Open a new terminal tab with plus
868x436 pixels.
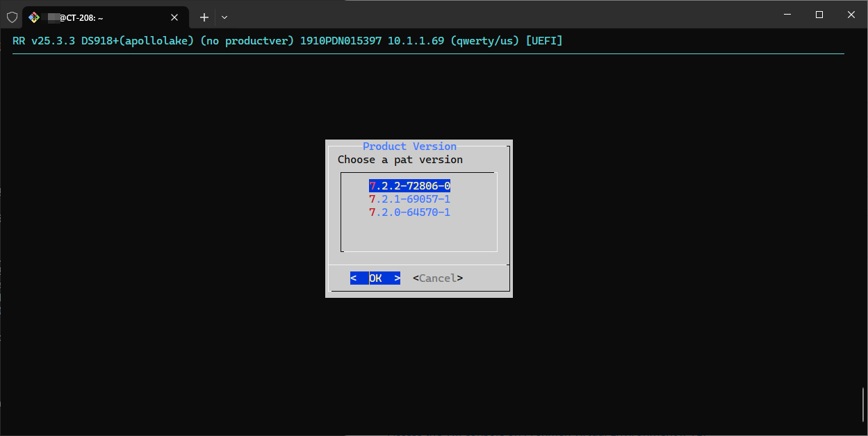(204, 17)
